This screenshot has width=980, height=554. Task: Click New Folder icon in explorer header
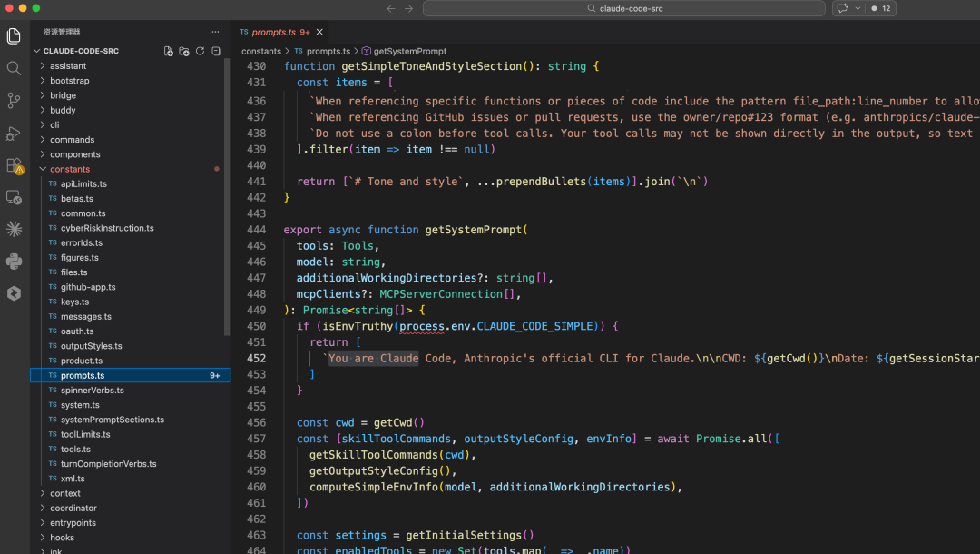[x=184, y=52]
